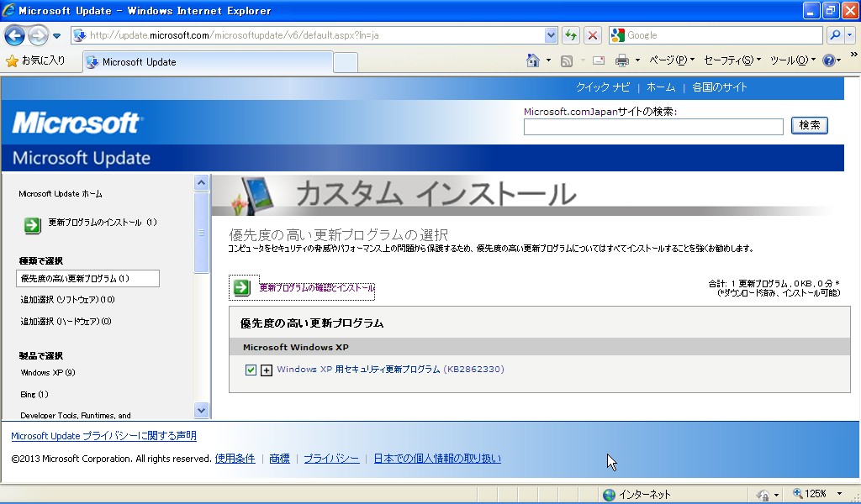This screenshot has width=861, height=504.
Task: Click the Print icon in toolbar
Action: [622, 60]
